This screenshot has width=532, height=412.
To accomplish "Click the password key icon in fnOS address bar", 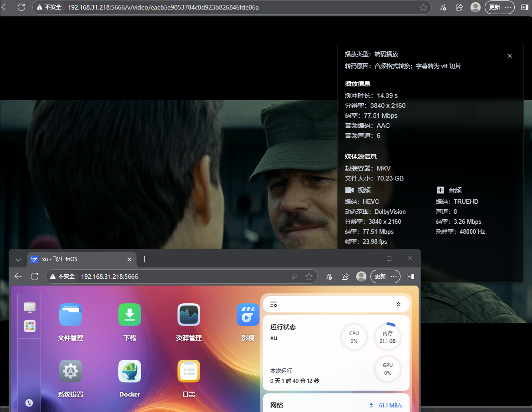I will pos(294,276).
